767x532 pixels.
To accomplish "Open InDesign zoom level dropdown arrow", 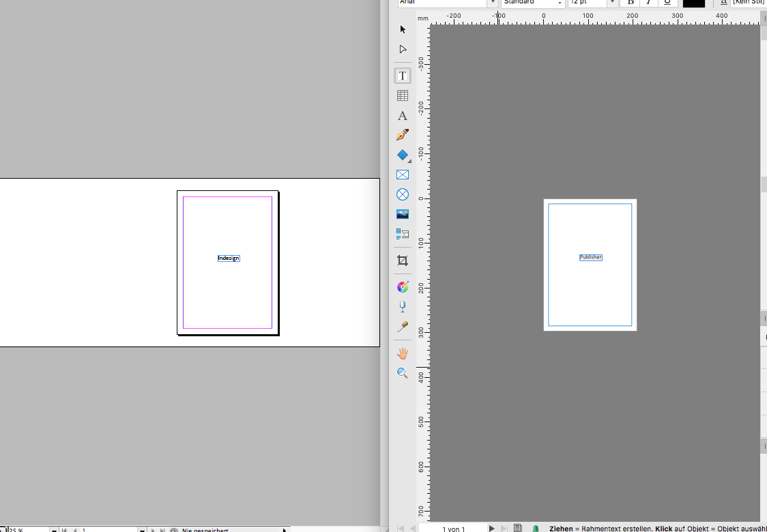I will tap(54, 530).
